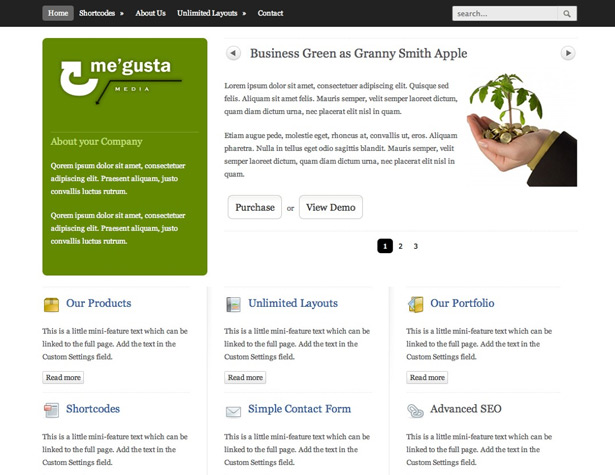This screenshot has width=615, height=475.
Task: Open the Home menu item
Action: tap(58, 13)
